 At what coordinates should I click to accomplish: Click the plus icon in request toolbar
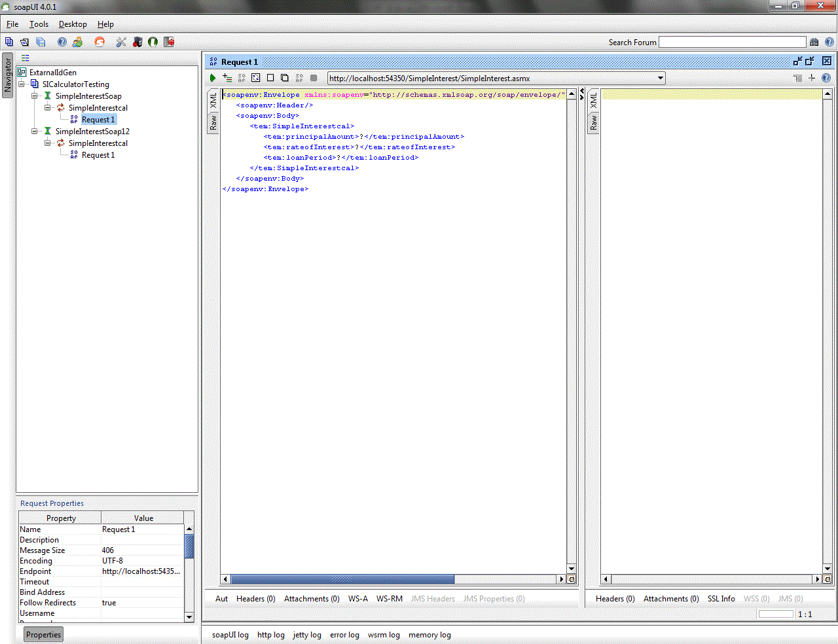(812, 78)
